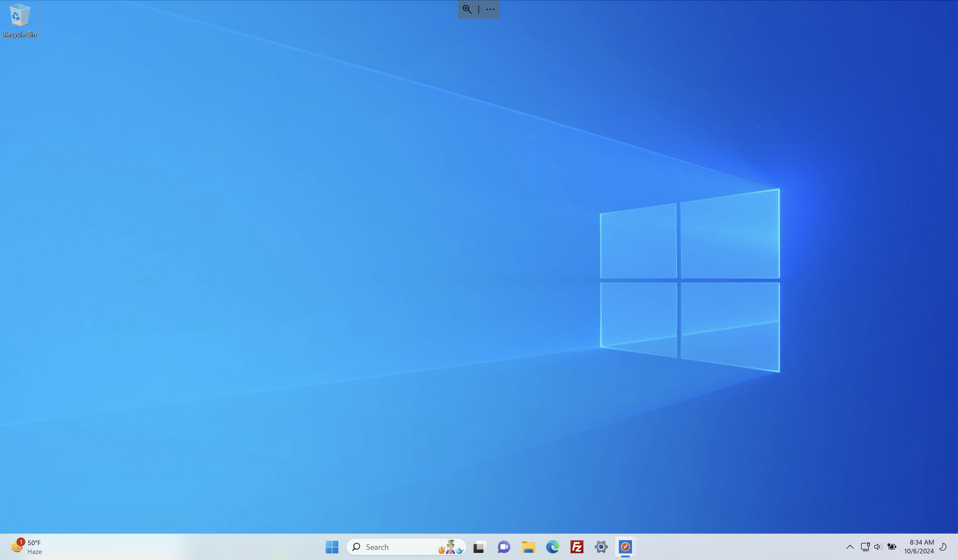This screenshot has width=958, height=560.
Task: Open the weather widget showing 50°F Haze
Action: coord(27,547)
